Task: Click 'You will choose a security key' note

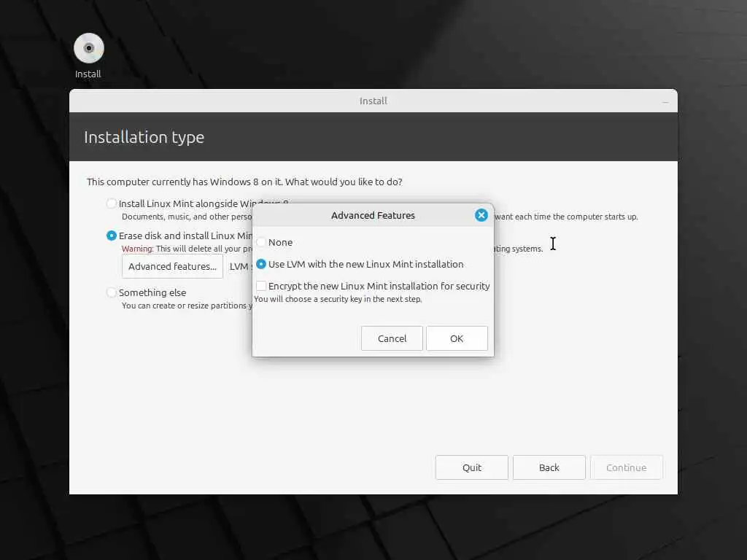Action: 338,299
